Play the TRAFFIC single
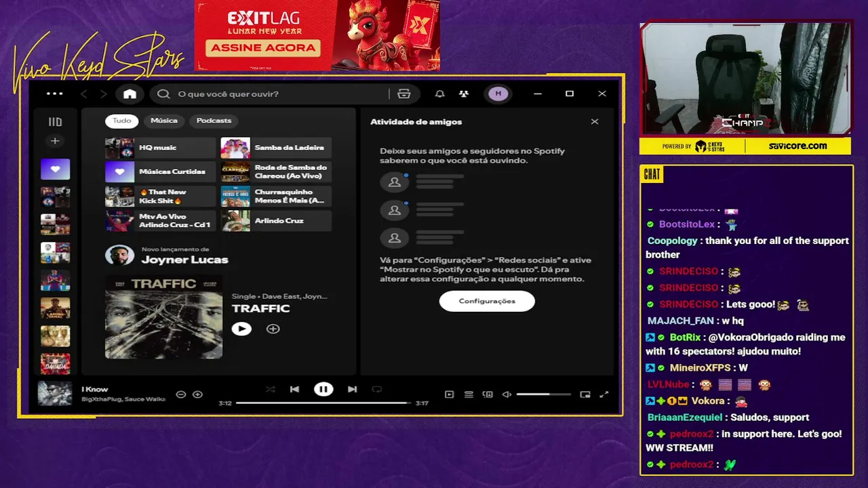The width and height of the screenshot is (868, 488). point(241,329)
